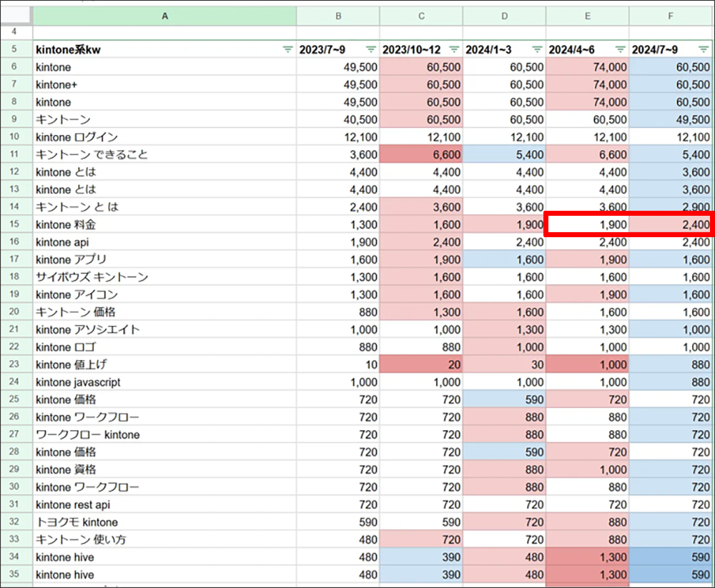Open filter icon on 2023/7~9 header

pos(371,49)
